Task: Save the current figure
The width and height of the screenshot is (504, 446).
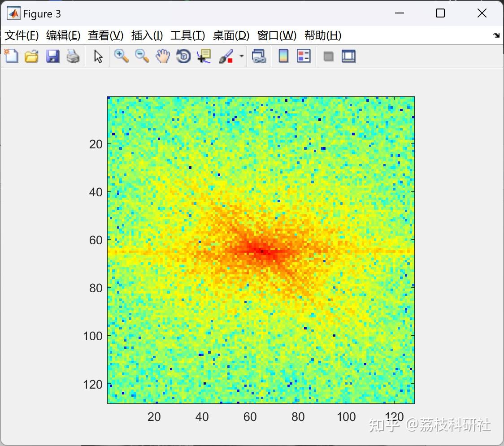Action: [52, 56]
